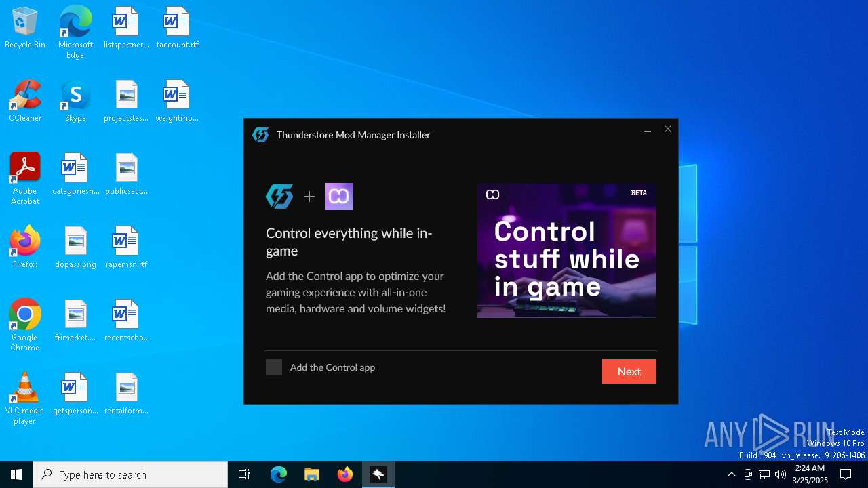868x488 pixels.
Task: Select the listspartner document on the desktop
Action: [x=126, y=28]
